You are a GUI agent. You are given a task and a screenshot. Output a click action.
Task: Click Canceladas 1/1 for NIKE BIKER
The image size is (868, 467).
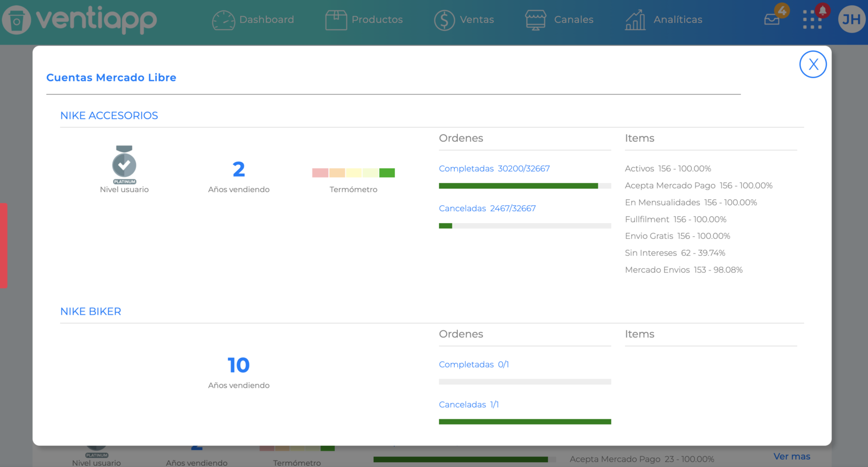coord(469,405)
